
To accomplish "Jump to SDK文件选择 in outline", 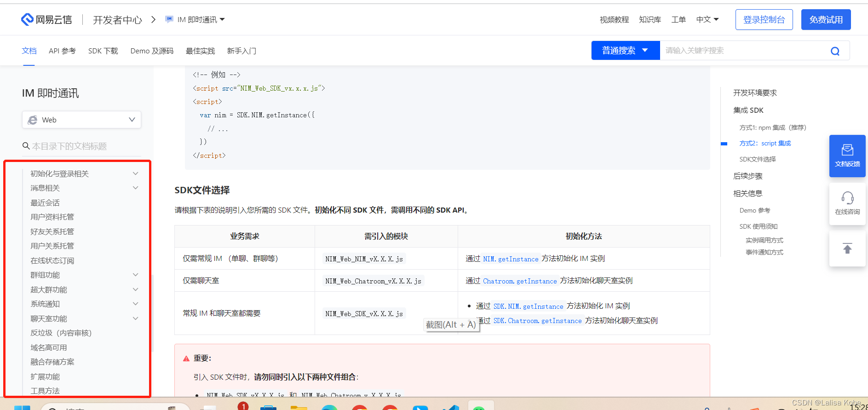I will click(x=758, y=159).
